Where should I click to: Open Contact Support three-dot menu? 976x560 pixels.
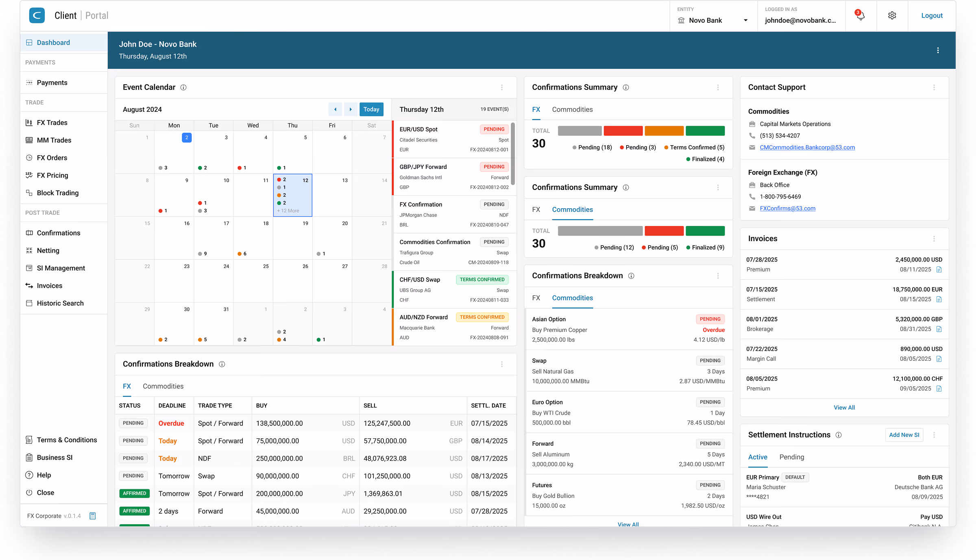click(934, 87)
